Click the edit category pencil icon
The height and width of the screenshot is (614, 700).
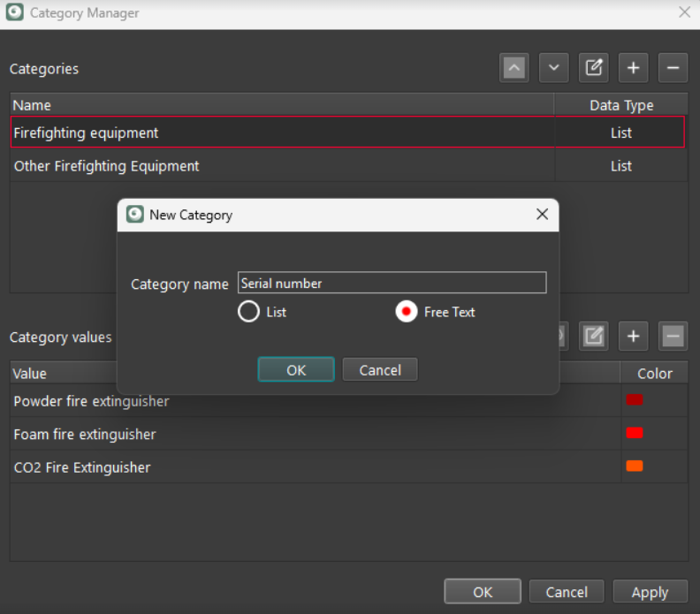click(594, 68)
